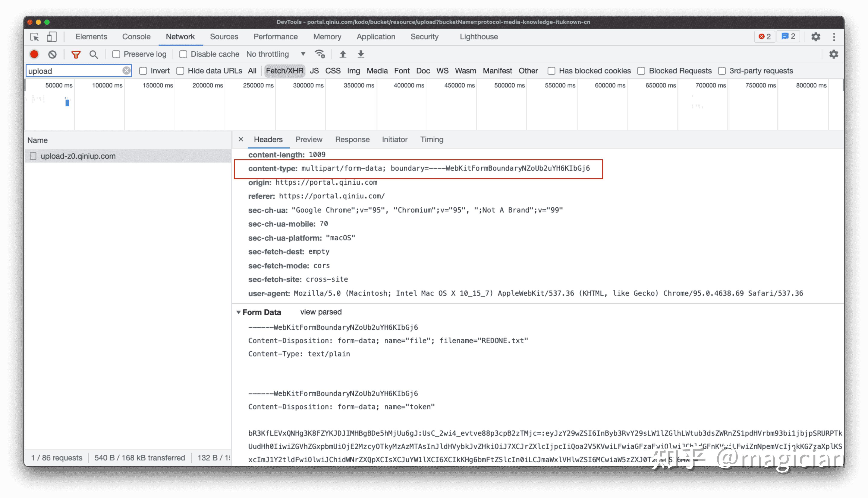This screenshot has width=868, height=498.
Task: Enable the Preserve log checkbox
Action: pyautogui.click(x=116, y=54)
